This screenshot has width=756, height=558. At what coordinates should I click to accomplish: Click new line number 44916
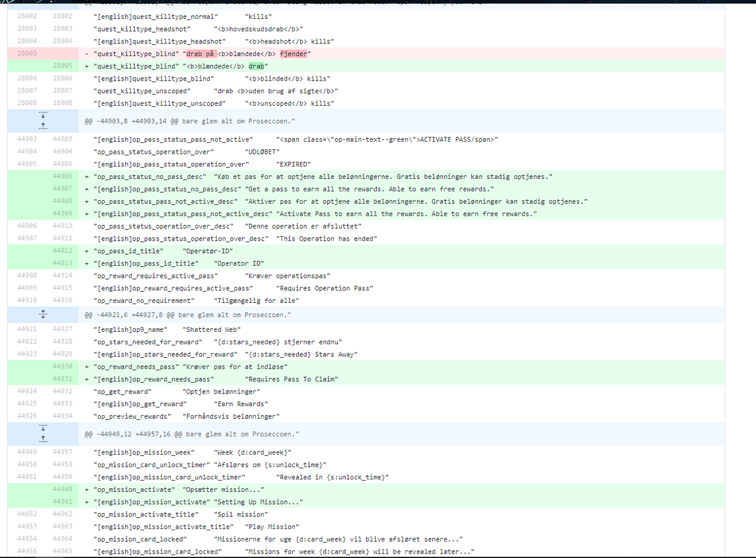coord(62,300)
